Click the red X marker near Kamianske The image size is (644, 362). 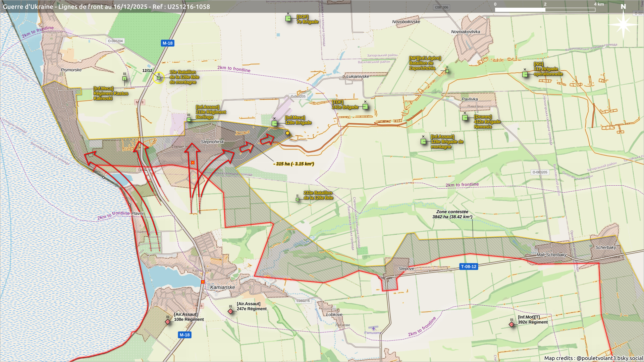tap(203, 282)
